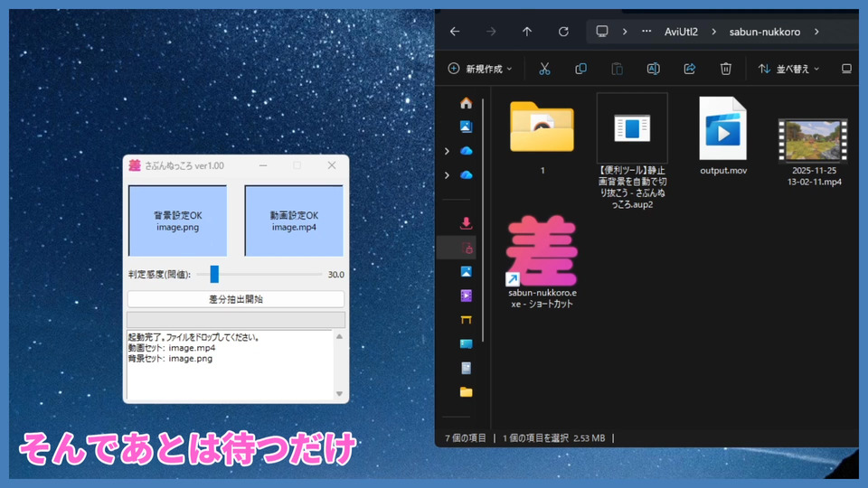868x488 pixels.
Task: Select the AviUtl2 breadcrumb
Action: tap(681, 32)
